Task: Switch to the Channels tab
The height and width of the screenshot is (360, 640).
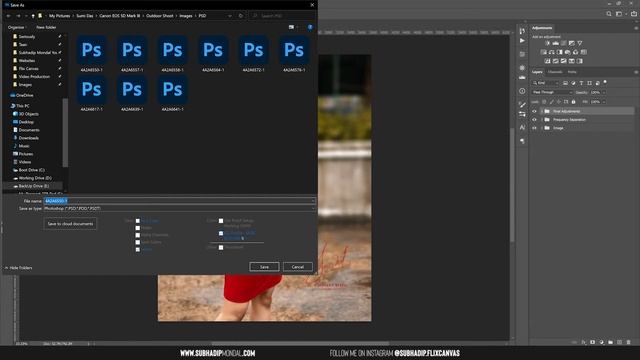Action: coord(555,72)
